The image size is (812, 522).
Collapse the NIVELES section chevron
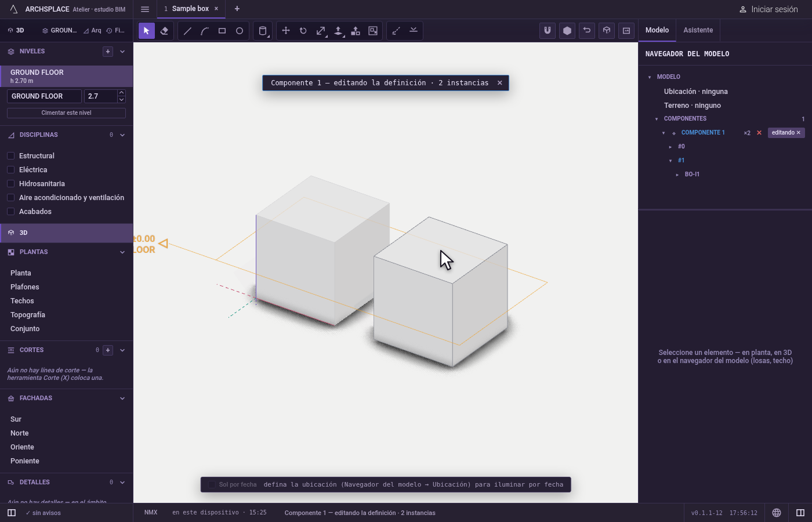pyautogui.click(x=122, y=52)
